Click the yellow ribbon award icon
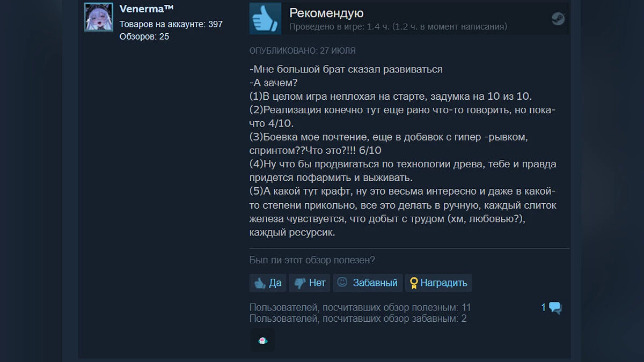The height and width of the screenshot is (362, 644). (x=414, y=283)
